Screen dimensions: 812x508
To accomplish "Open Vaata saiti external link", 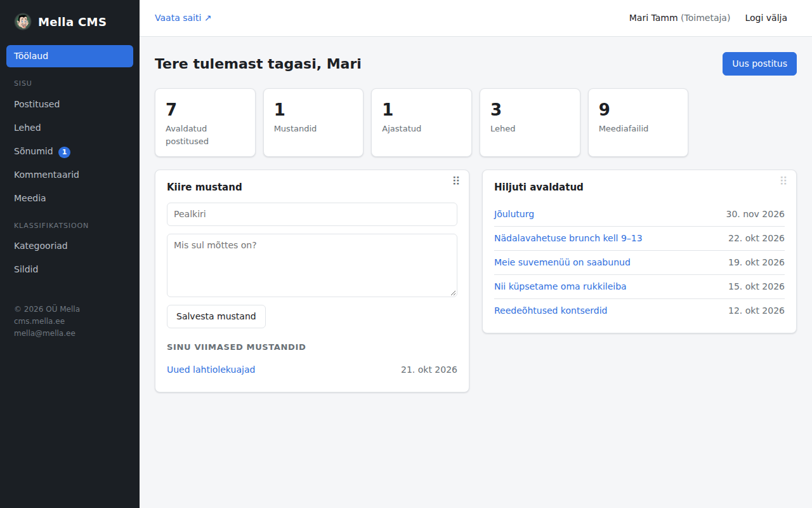I will tap(183, 18).
